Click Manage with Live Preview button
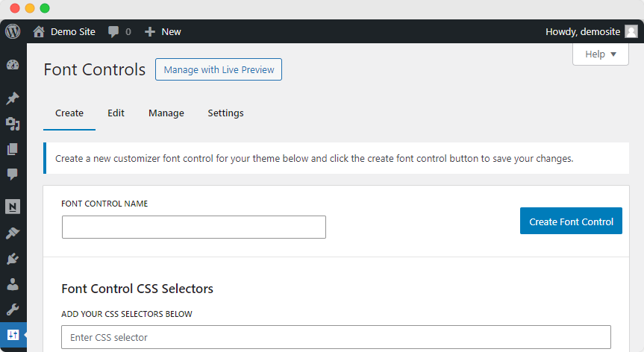 click(219, 69)
